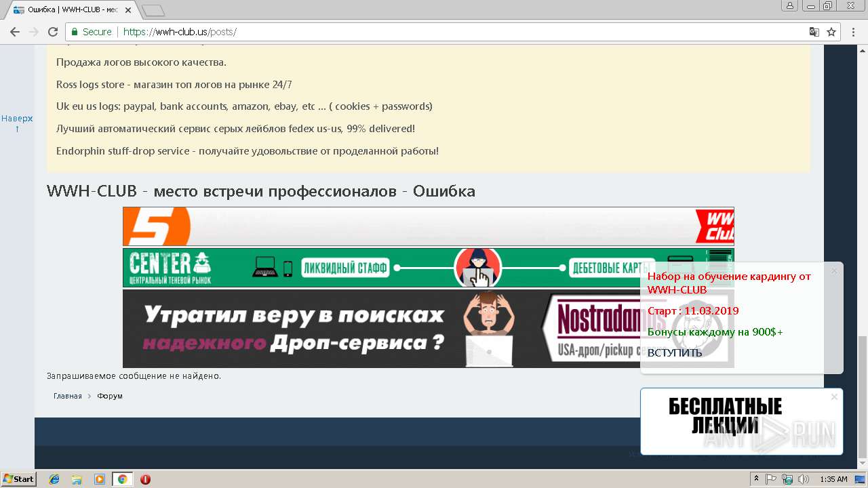Click the scrollbar down arrow

coord(862,463)
